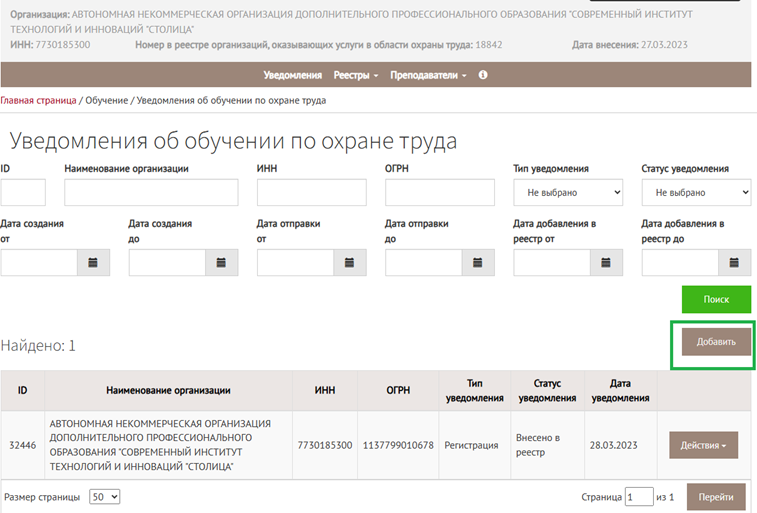Open 'Действия' dropdown for row 32446
Image resolution: width=757 pixels, height=513 pixels.
point(703,445)
